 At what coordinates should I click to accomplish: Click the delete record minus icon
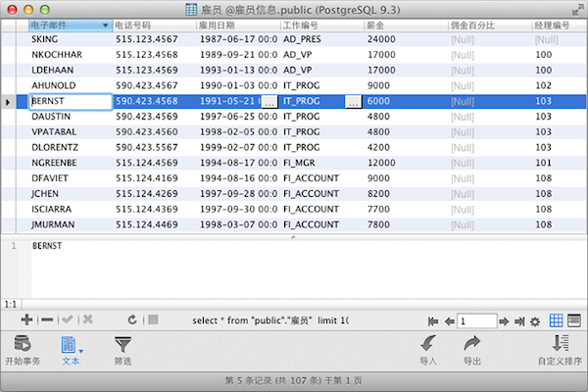(47, 320)
